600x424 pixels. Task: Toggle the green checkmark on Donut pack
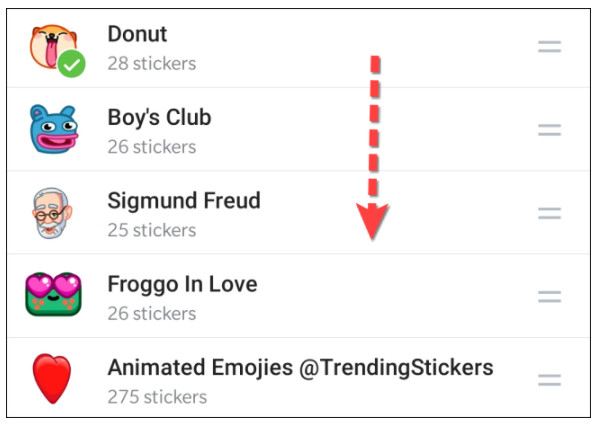pyautogui.click(x=70, y=64)
